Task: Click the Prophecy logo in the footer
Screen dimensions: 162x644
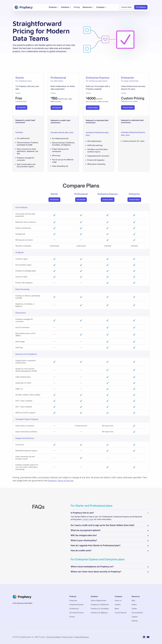Action: [22, 596]
